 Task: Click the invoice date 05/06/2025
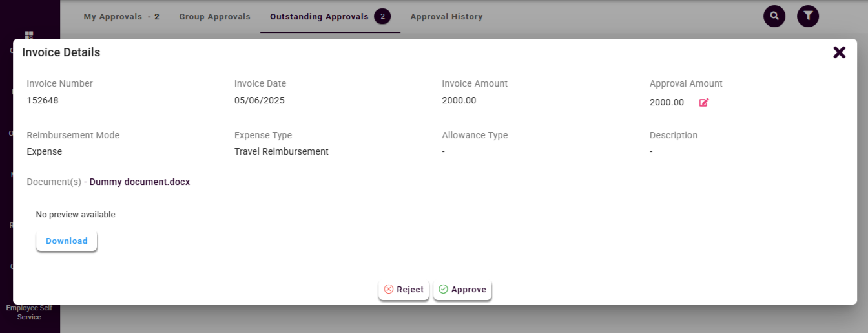tap(260, 100)
